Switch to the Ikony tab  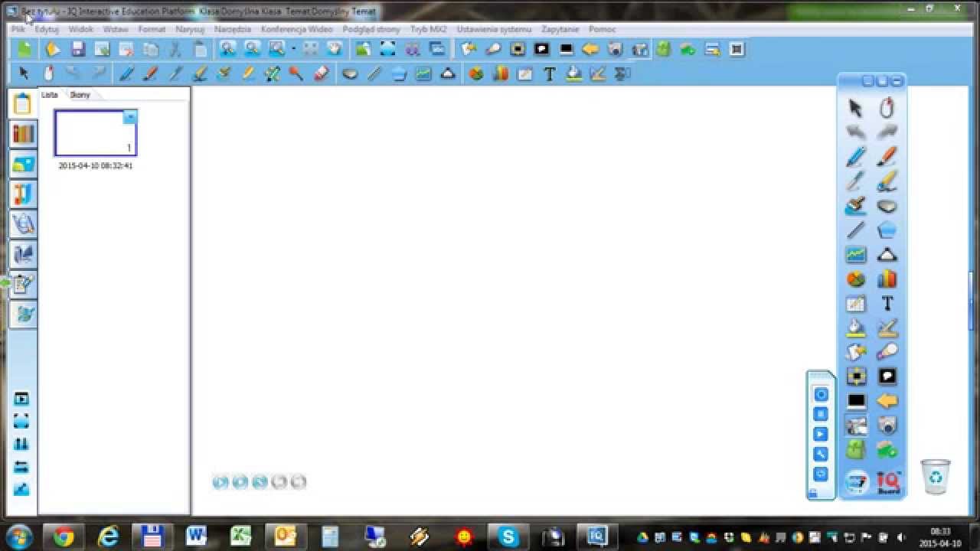click(80, 95)
